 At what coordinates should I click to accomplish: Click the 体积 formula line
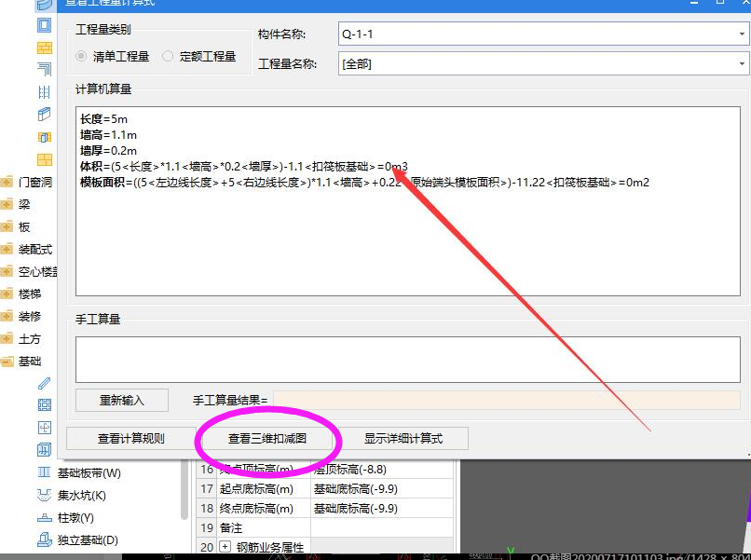coord(244,166)
